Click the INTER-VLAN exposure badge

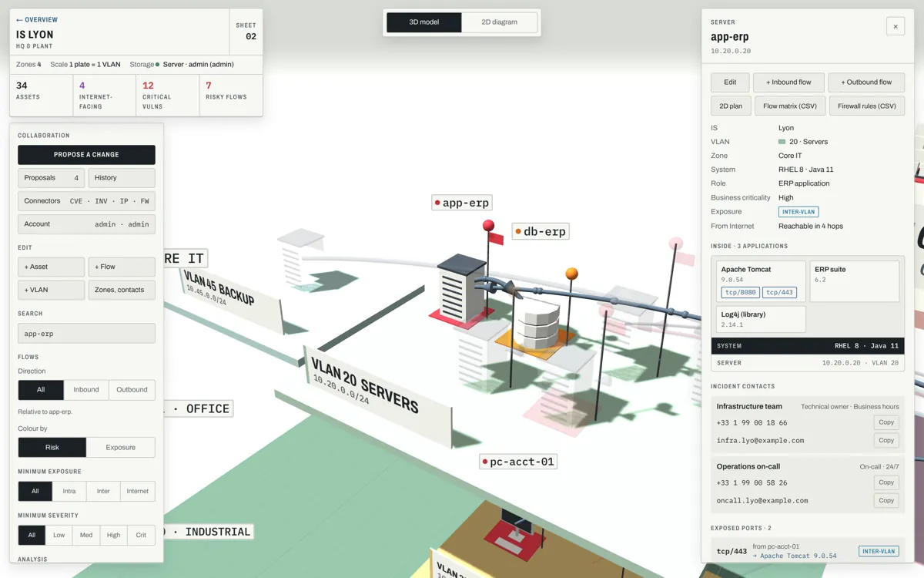(798, 212)
